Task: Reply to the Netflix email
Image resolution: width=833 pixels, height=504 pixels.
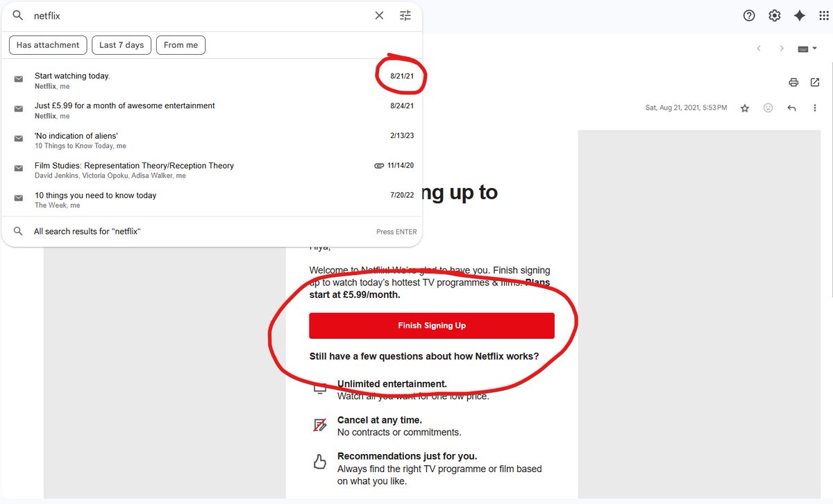Action: point(791,108)
